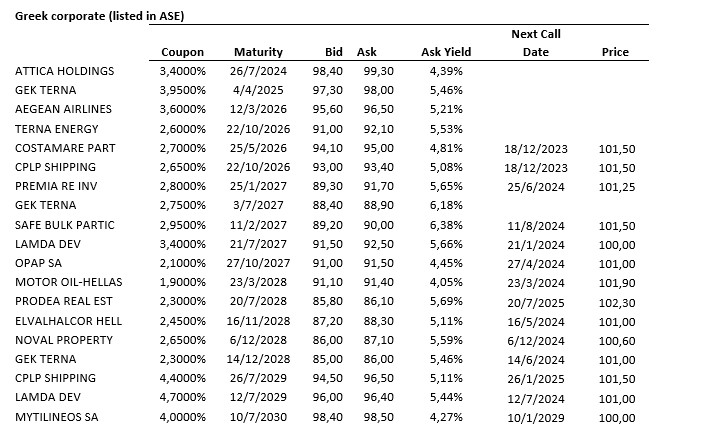
Task: Click the 6,38% ask yield value
Action: click(x=445, y=225)
